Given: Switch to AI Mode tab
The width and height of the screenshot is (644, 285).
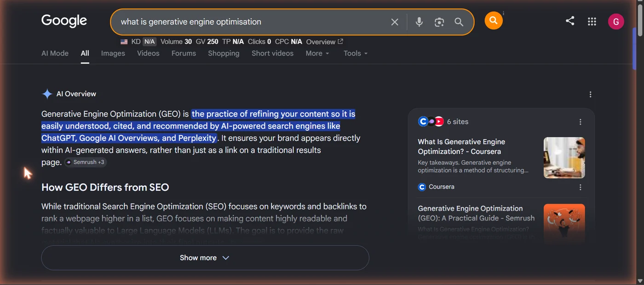Looking at the screenshot, I should (55, 53).
